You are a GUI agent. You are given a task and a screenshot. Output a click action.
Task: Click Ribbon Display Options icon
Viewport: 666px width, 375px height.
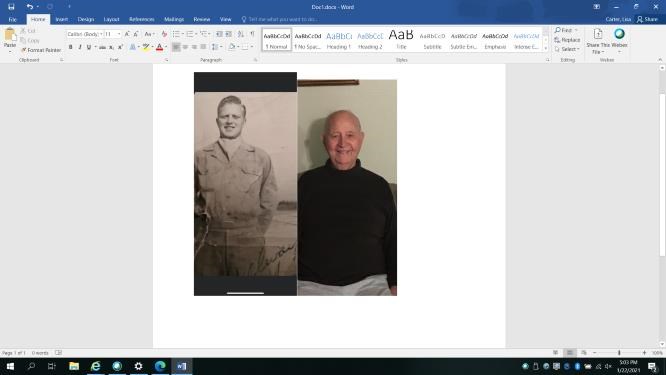pos(596,7)
